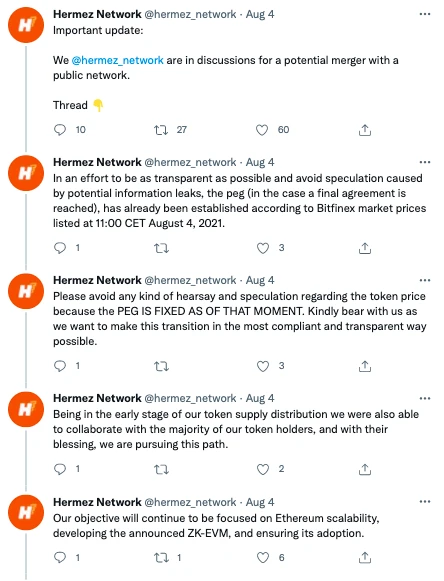Like the tweet with 60 likes
444x581 pixels.
tap(262, 130)
